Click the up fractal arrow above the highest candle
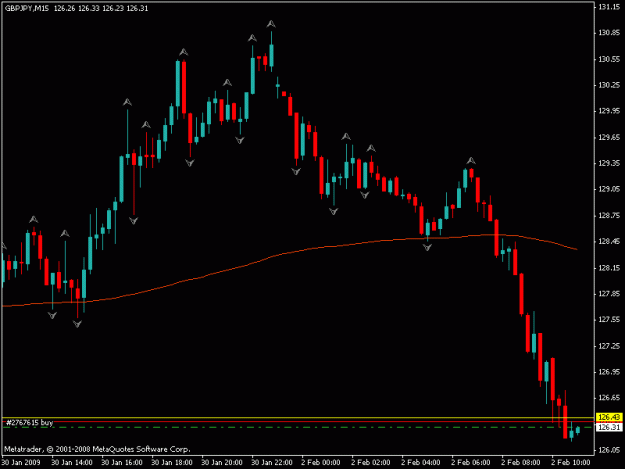 pos(271,24)
